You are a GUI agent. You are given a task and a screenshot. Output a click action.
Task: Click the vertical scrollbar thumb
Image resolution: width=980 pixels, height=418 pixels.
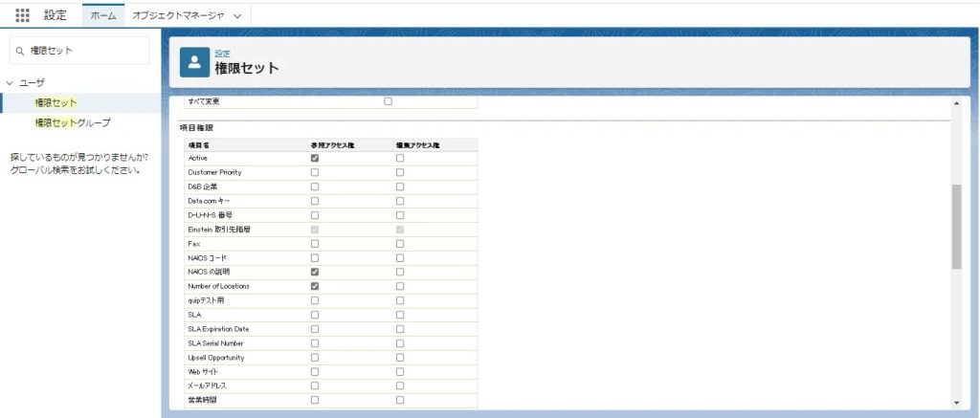click(x=956, y=227)
